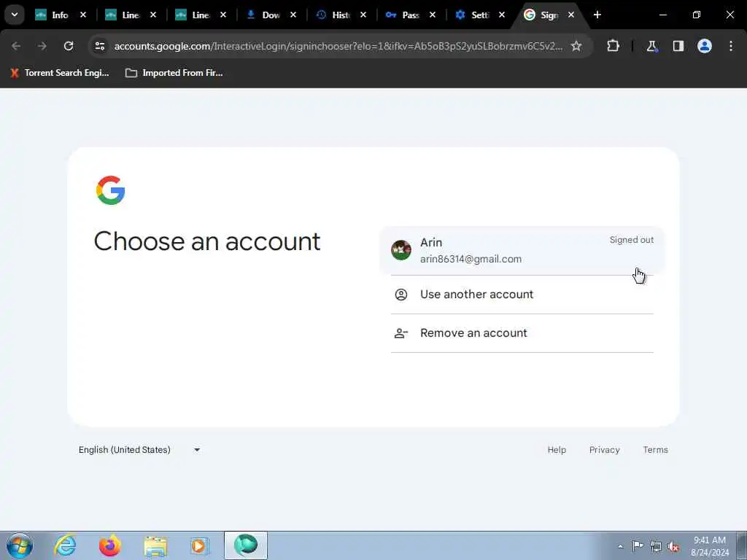Viewport: 747px width, 560px height.
Task: Open the Extensions puzzle icon
Action: click(x=613, y=46)
